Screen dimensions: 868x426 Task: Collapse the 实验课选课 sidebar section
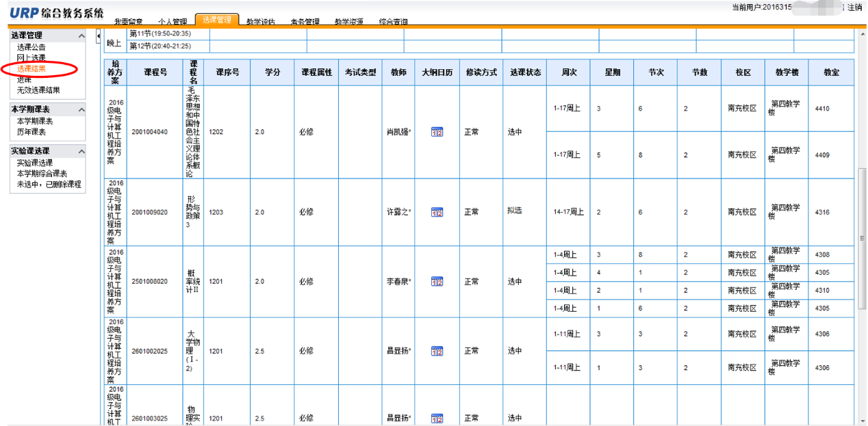click(x=81, y=151)
